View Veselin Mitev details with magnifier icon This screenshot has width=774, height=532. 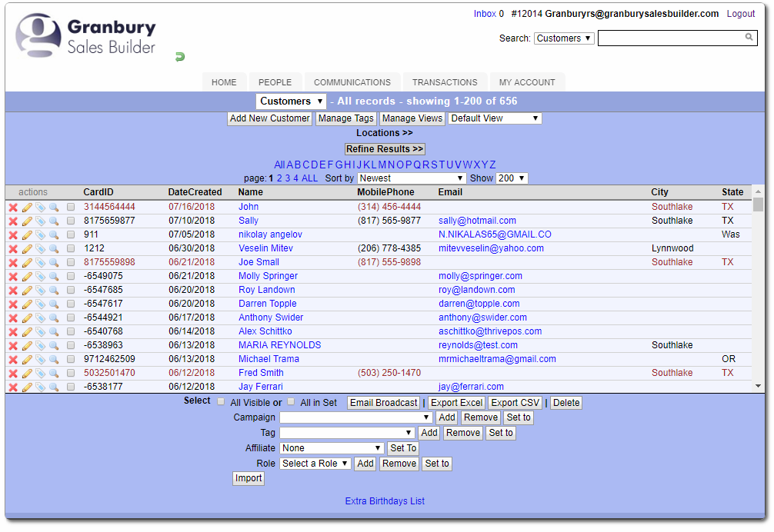pyautogui.click(x=54, y=248)
